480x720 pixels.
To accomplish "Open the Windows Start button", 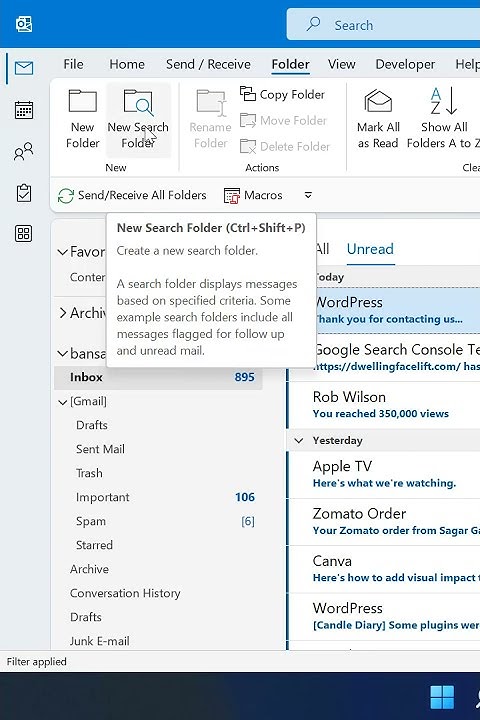I will tap(442, 697).
